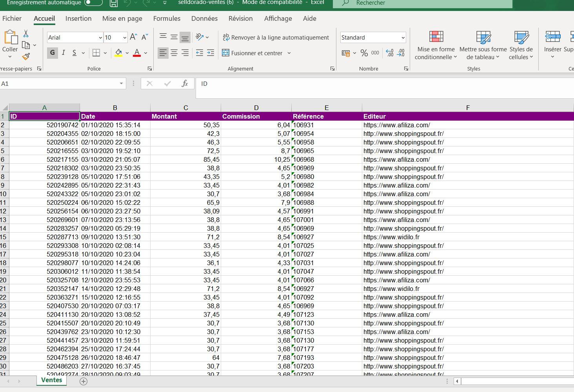Click the increase indent icon

[x=211, y=53]
